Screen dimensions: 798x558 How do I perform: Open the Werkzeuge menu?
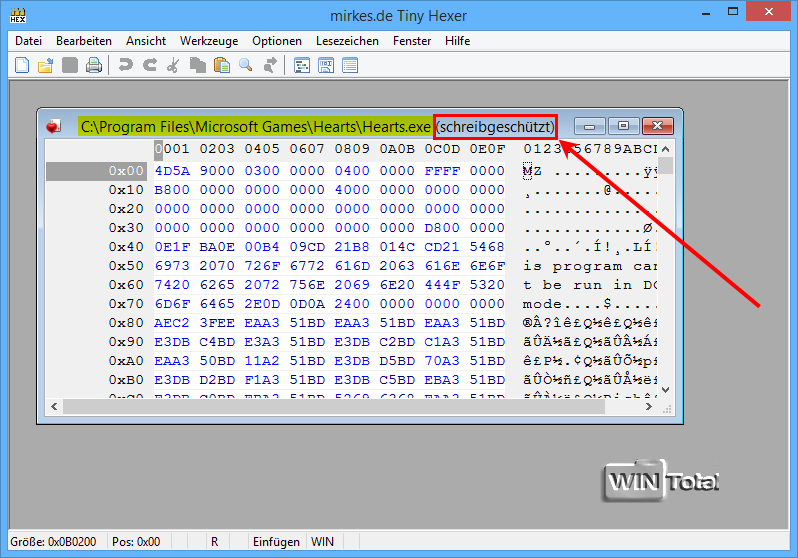pyautogui.click(x=208, y=41)
